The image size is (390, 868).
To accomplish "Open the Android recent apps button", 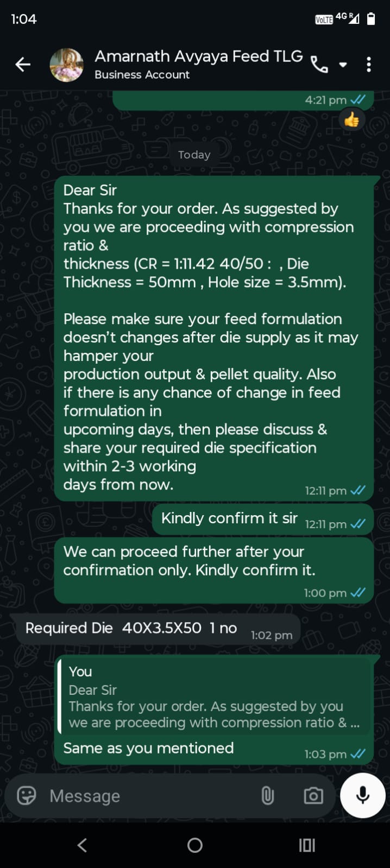I will (x=307, y=845).
